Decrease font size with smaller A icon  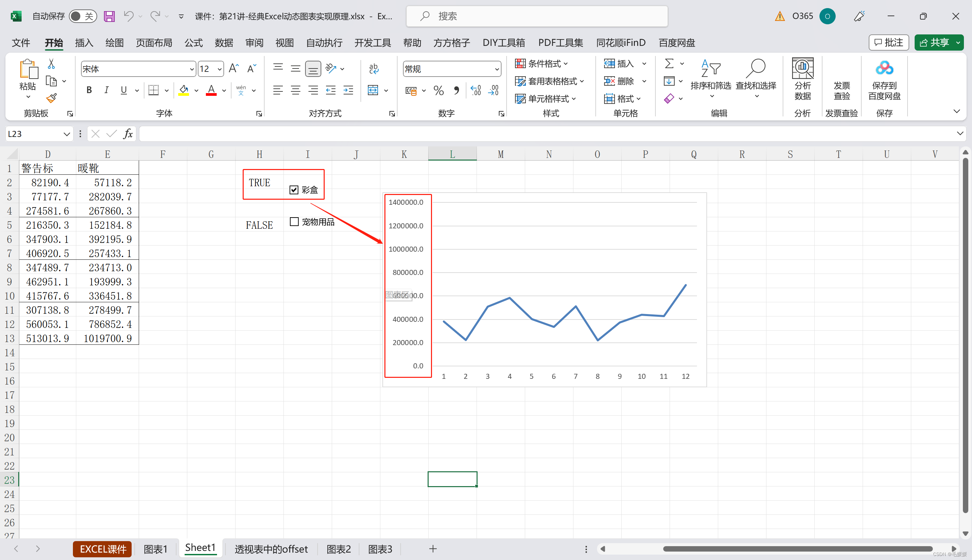pos(252,69)
